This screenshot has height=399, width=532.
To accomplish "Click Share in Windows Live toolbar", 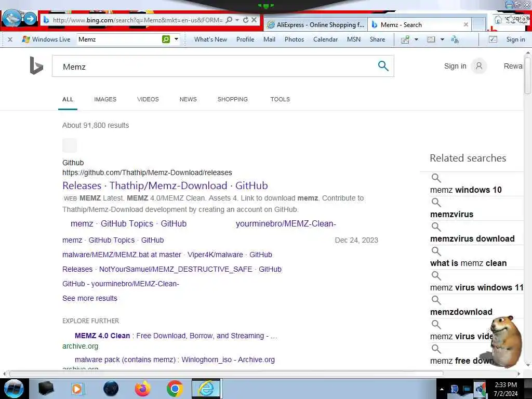I will pyautogui.click(x=377, y=39).
